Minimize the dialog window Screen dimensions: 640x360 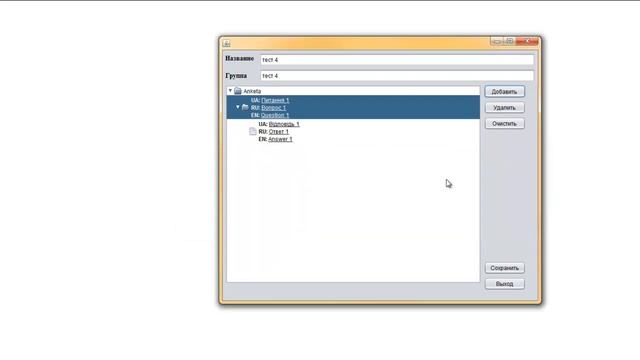pyautogui.click(x=496, y=41)
